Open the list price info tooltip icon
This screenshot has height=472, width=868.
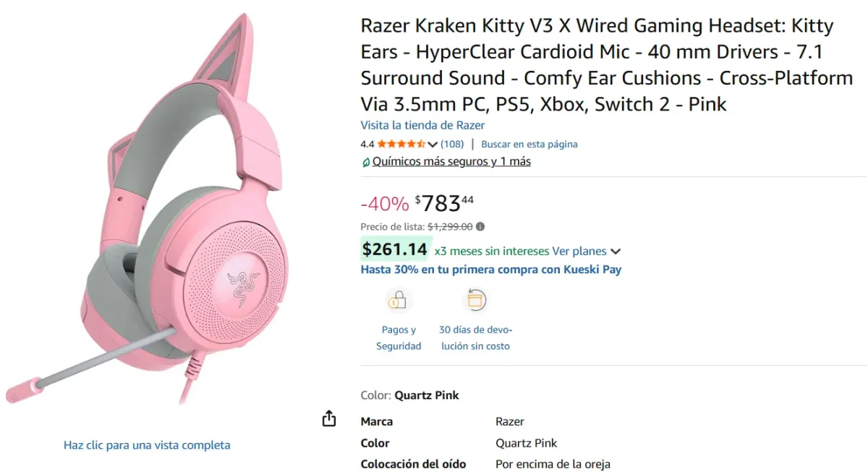480,226
